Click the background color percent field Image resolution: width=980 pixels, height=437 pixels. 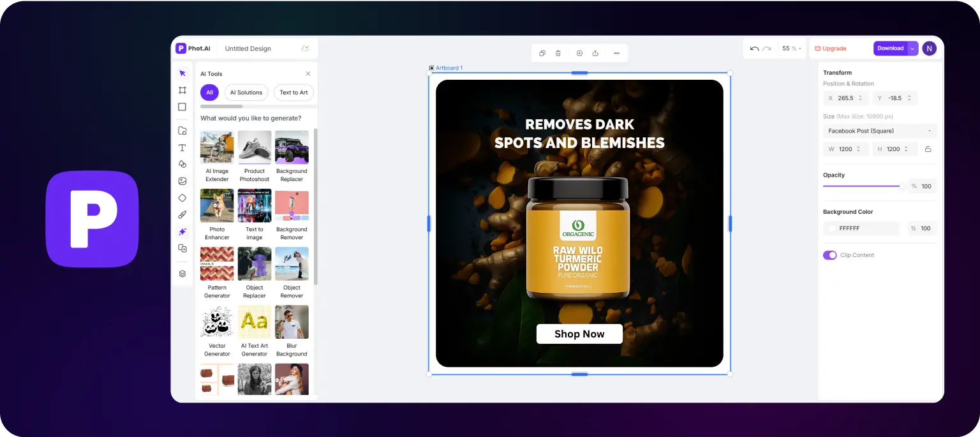923,228
